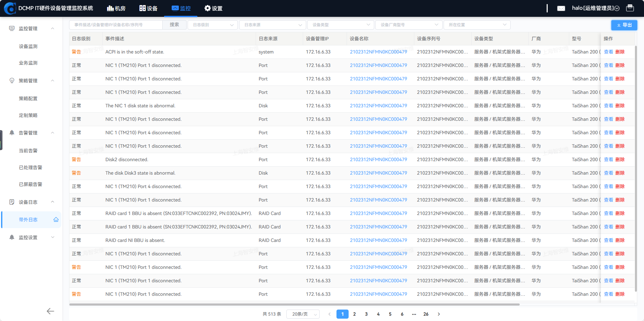Click the 告警管理 bell icon in the sidebar
This screenshot has width=644, height=321.
pos(12,133)
